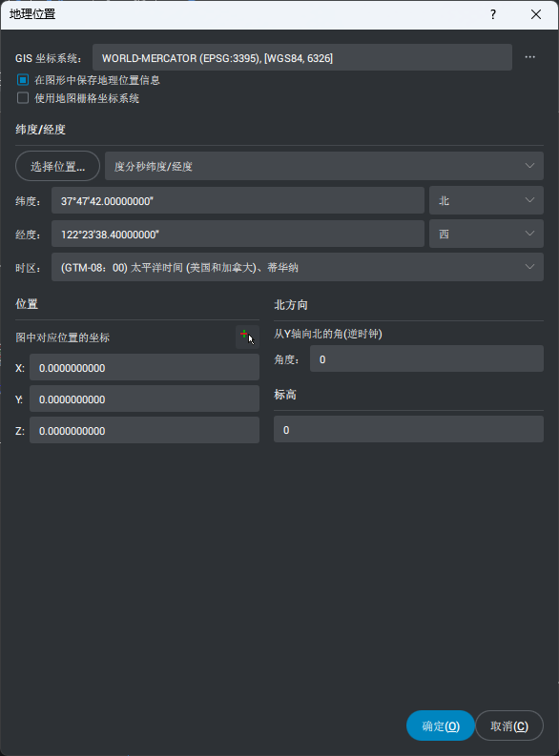The height and width of the screenshot is (756, 559).
Task: Click the 纬度 latitude input field
Action: 238,200
